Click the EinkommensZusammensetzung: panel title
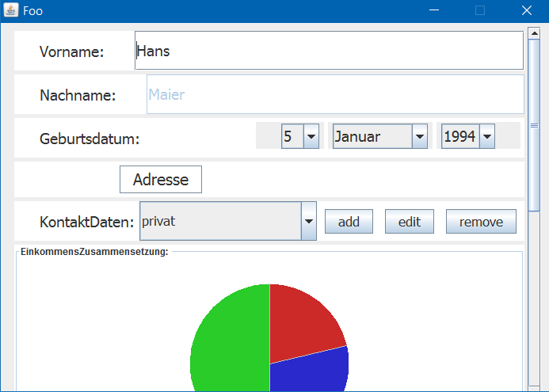Screen dimensions: 549x392 pos(94,252)
